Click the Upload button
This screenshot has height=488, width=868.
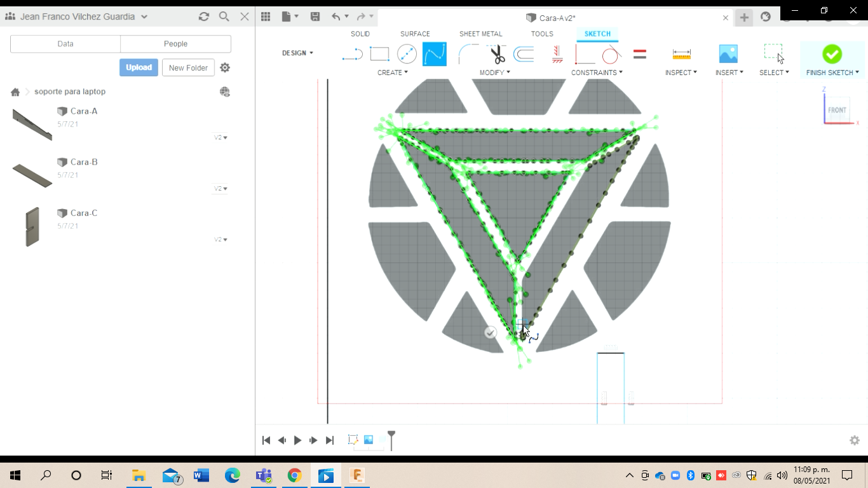tap(139, 67)
